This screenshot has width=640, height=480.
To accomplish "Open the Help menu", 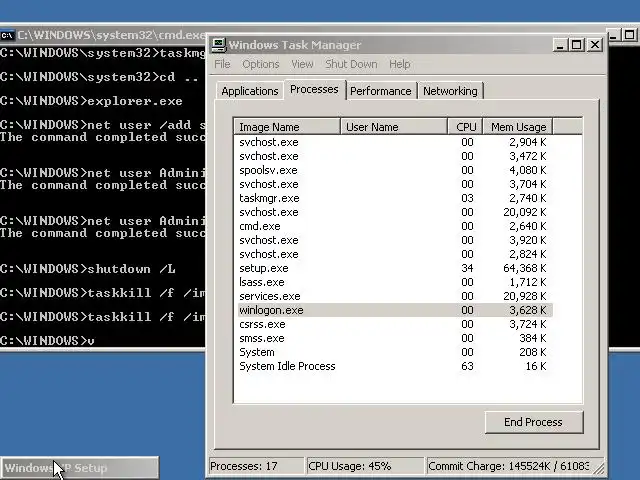I will point(400,64).
